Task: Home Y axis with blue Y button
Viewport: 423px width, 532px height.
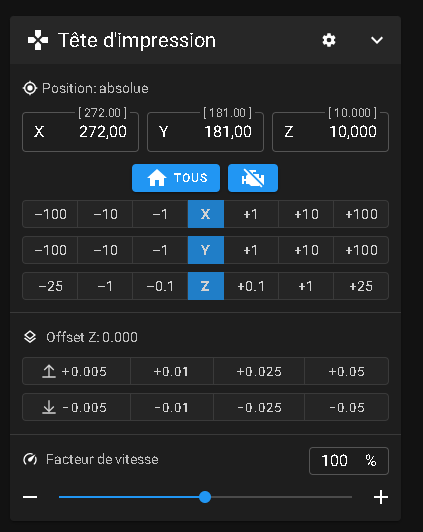Action: pyautogui.click(x=206, y=250)
